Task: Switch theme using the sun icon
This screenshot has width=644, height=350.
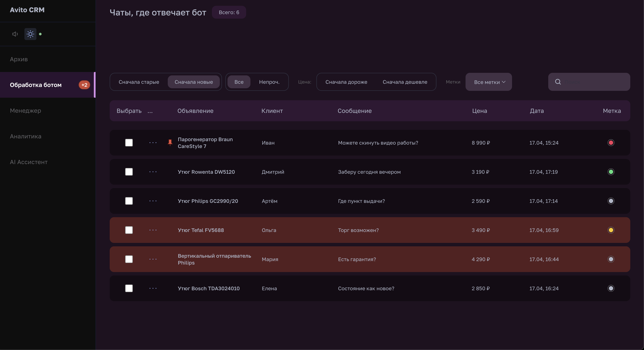Action: tap(30, 34)
